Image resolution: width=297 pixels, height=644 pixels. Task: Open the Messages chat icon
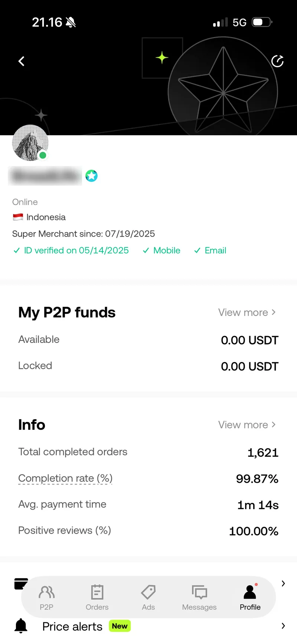[199, 592]
